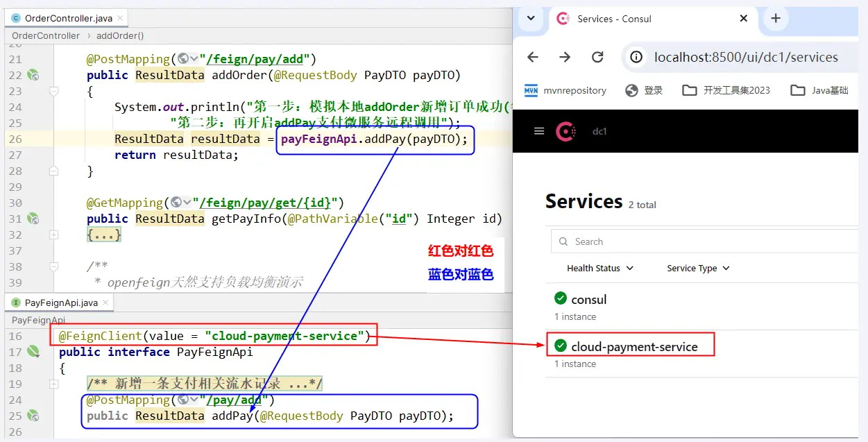Image resolution: width=868 pixels, height=442 pixels.
Task: Click the browser forward arrow
Action: (565, 58)
